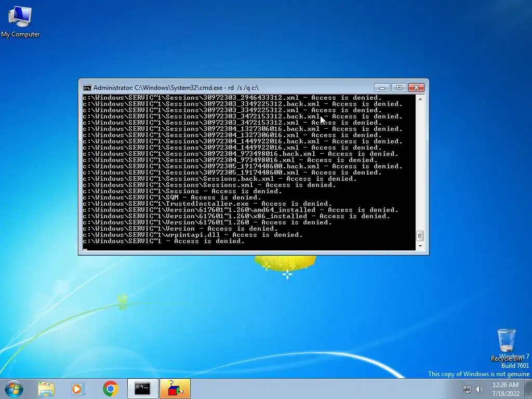This screenshot has height=399, width=532.
Task: Click the line 'c:\Windows\SERVIC~1\SQM - Access is denied.'
Action: click(x=172, y=197)
